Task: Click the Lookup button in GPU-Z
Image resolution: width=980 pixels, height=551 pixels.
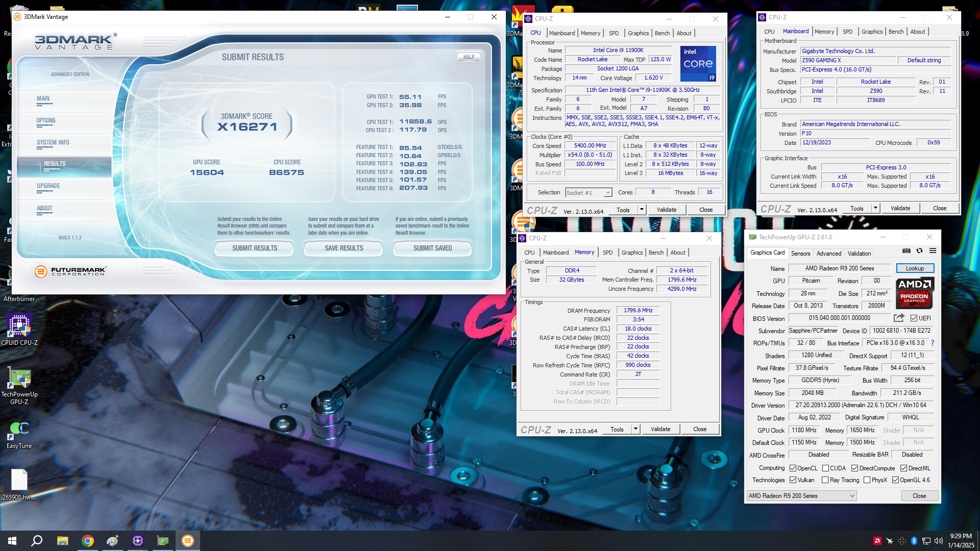Action: [x=915, y=268]
